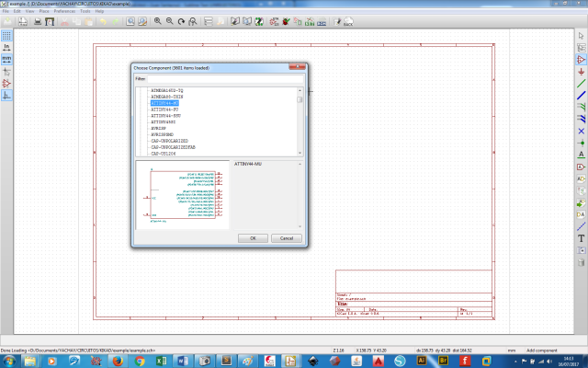Set units to inches
This screenshot has height=368, width=588.
click(6, 47)
